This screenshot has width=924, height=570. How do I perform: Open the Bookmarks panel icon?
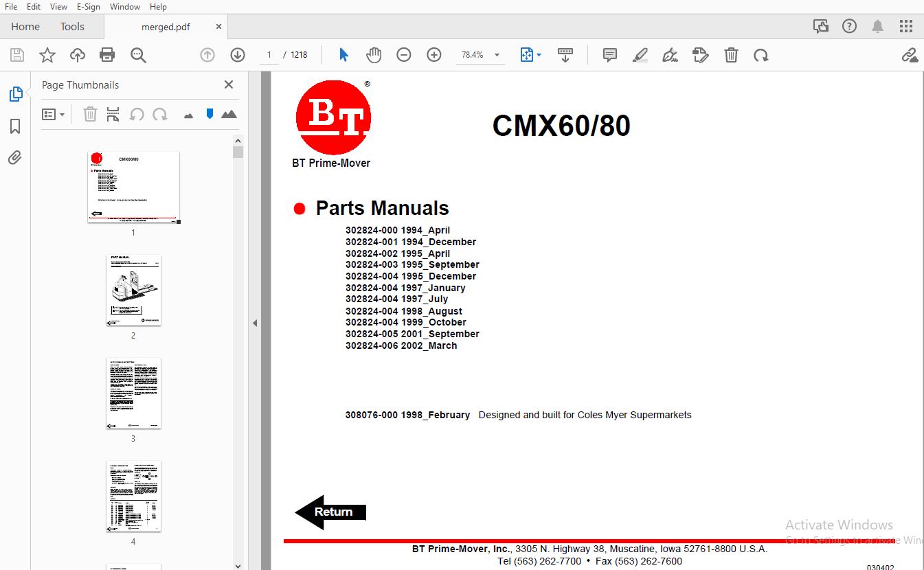coord(15,126)
